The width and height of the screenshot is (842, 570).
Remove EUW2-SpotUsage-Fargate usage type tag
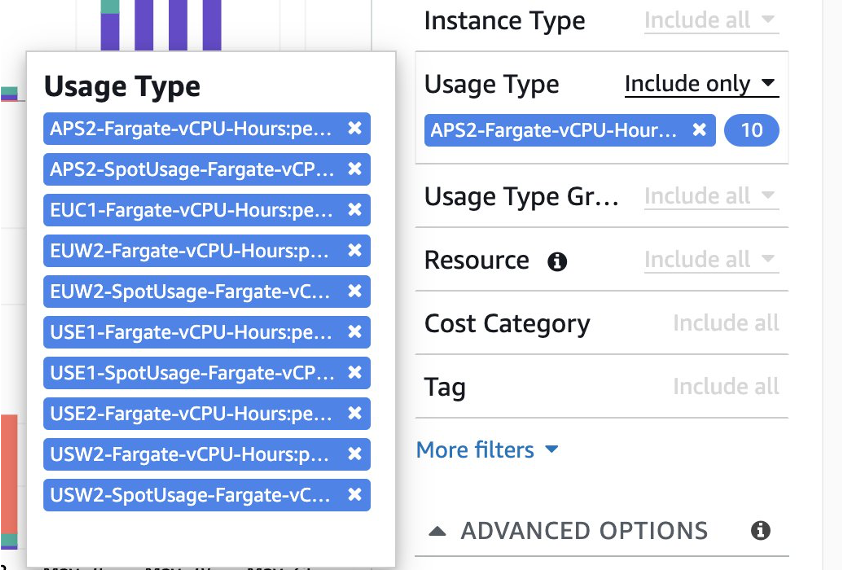pyautogui.click(x=354, y=291)
